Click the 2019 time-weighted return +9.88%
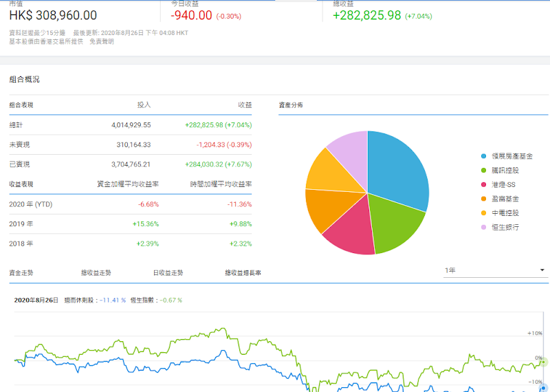This screenshot has height=392, width=550. [241, 224]
